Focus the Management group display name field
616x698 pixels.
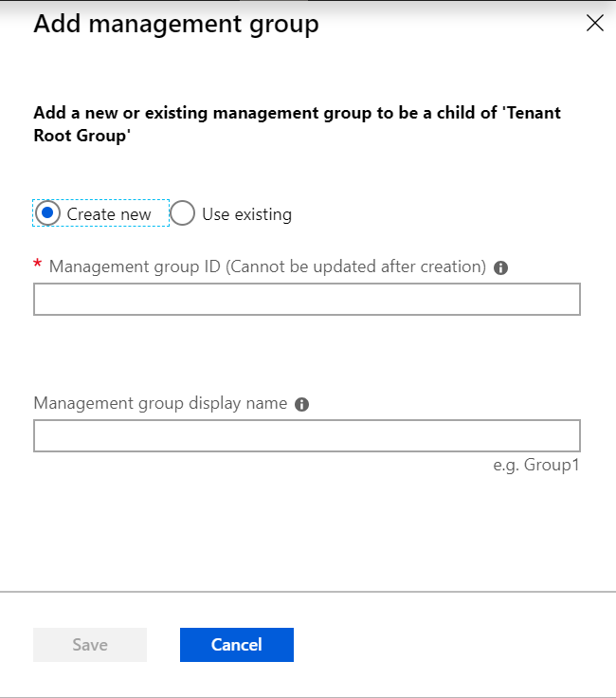[x=306, y=436]
